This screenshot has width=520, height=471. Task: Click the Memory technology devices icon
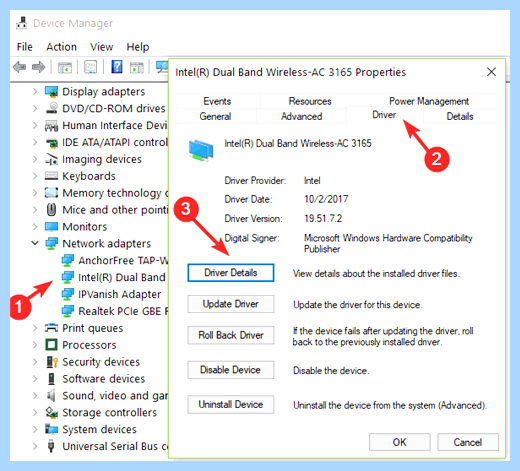(51, 193)
